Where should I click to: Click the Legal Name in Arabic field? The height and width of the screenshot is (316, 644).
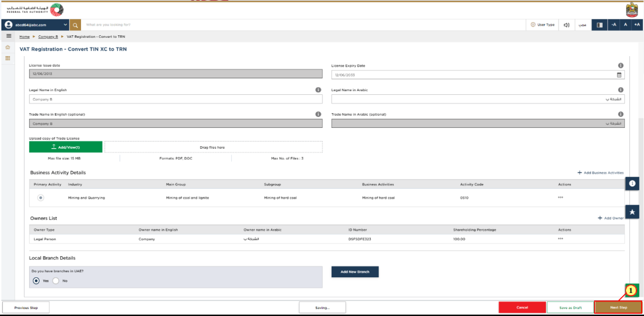click(x=478, y=99)
